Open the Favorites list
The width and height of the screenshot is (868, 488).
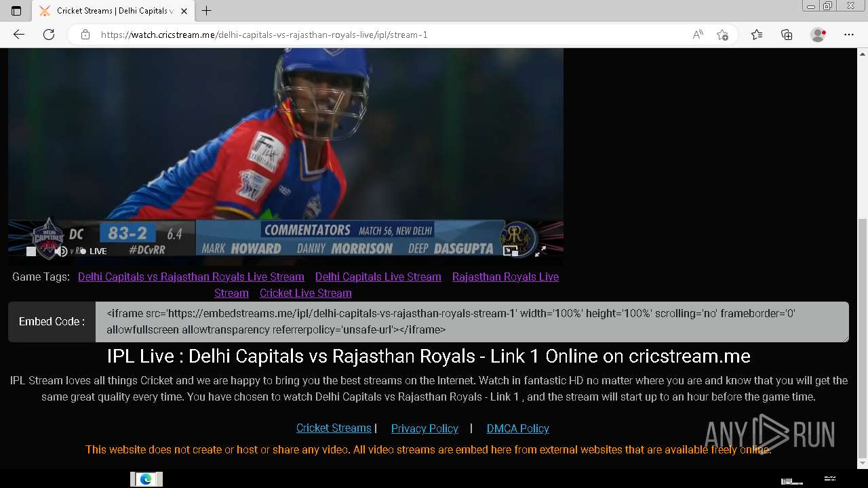coord(757,35)
